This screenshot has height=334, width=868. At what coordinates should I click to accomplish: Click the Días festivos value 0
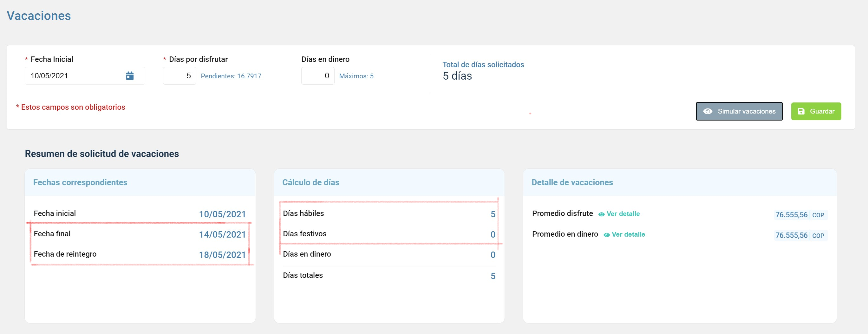[493, 234]
